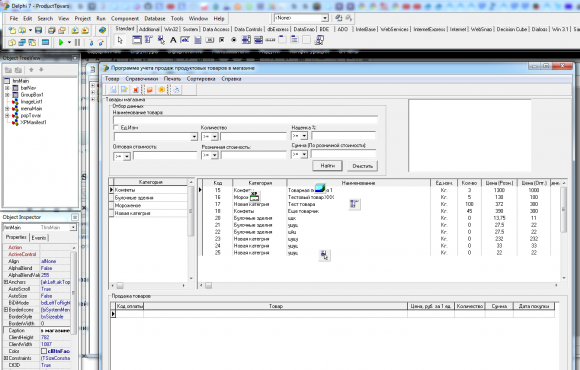
Task: Expand the GroupBox1 node in Object TreeView
Action: [x=7, y=95]
